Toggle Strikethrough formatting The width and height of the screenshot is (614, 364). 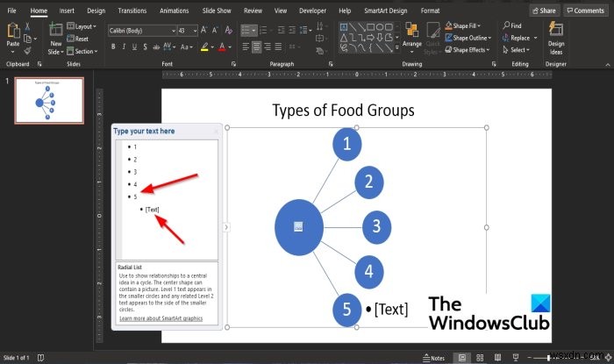coord(156,47)
